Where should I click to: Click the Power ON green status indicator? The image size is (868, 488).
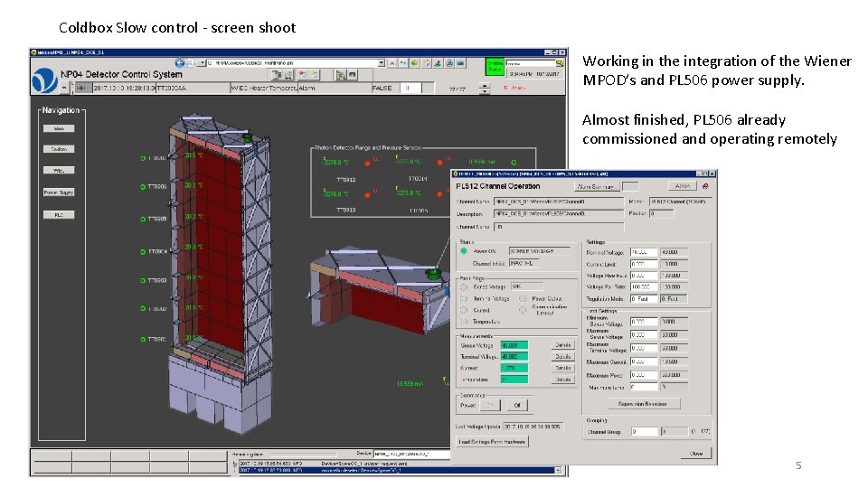tap(463, 251)
